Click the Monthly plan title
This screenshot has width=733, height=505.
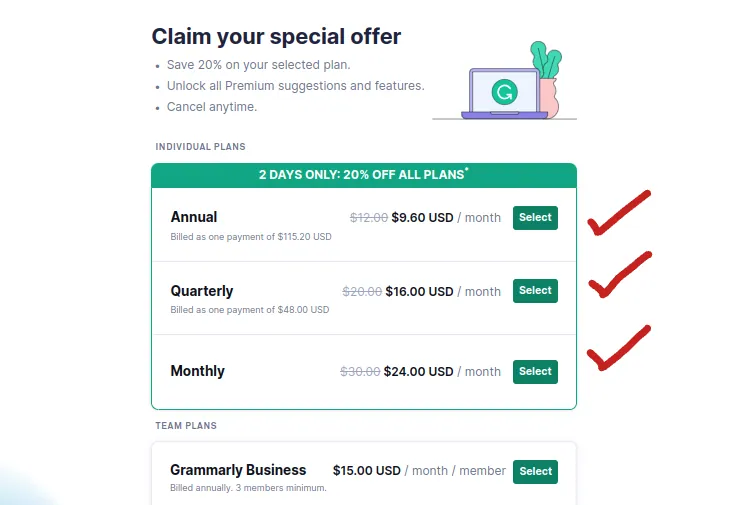coord(198,371)
